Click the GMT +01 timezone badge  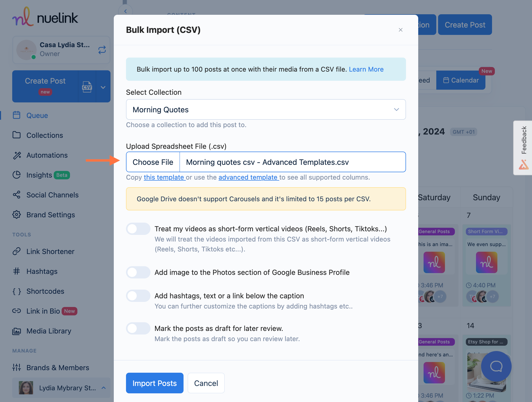[x=464, y=132]
